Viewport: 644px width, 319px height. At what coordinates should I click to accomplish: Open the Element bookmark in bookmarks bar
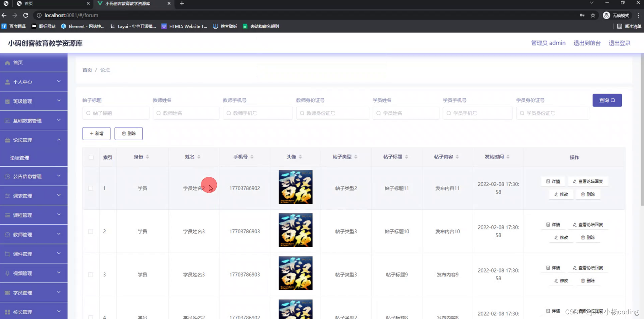pyautogui.click(x=82, y=26)
